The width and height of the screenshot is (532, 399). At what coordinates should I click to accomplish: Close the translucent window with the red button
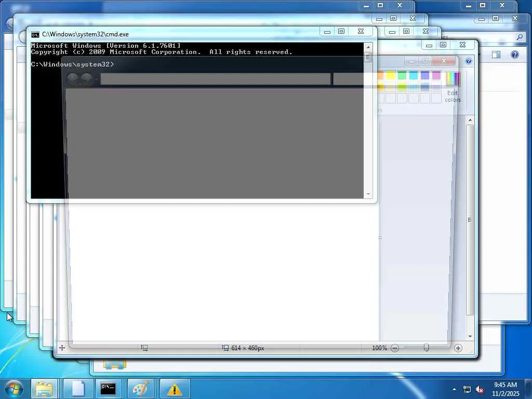[x=444, y=61]
